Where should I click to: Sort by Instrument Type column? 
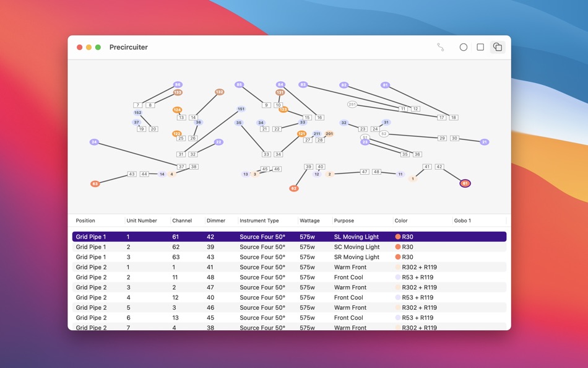259,221
